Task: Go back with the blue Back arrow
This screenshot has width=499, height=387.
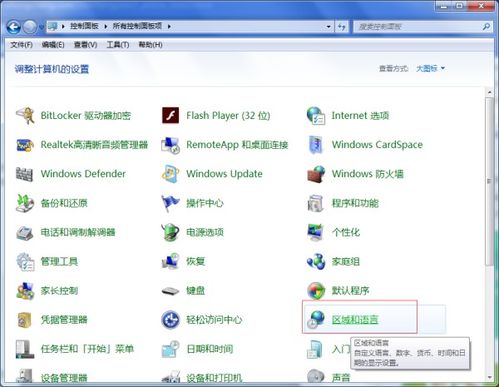Action: (x=13, y=27)
